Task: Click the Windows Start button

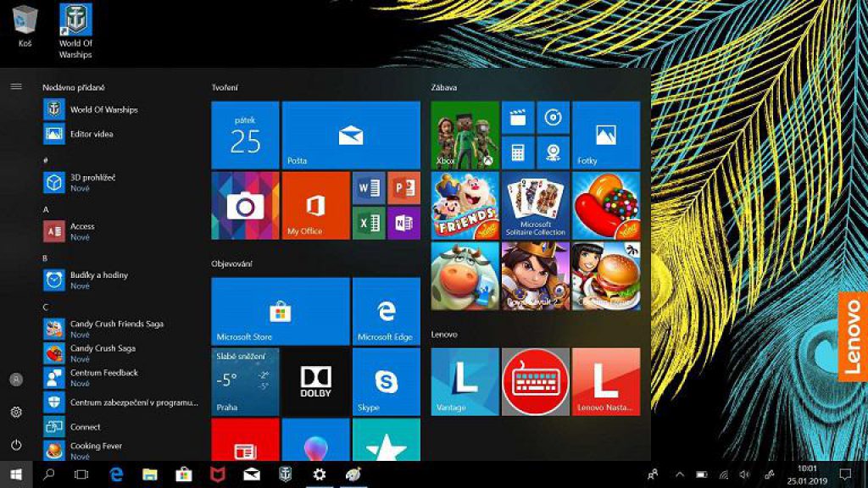Action: tap(16, 474)
